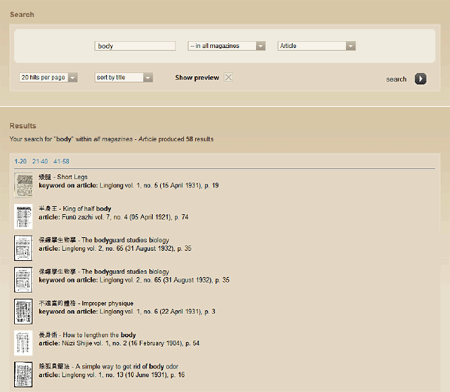
Task: Open 'The bodyguard studies biology' article result
Action: click(104, 240)
